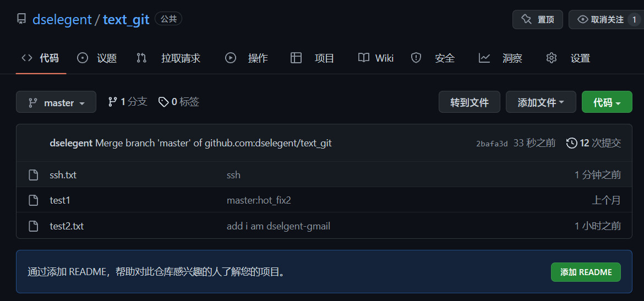View the 12 次提交 commit history
Viewport: 644px width, 301px height.
pos(593,143)
